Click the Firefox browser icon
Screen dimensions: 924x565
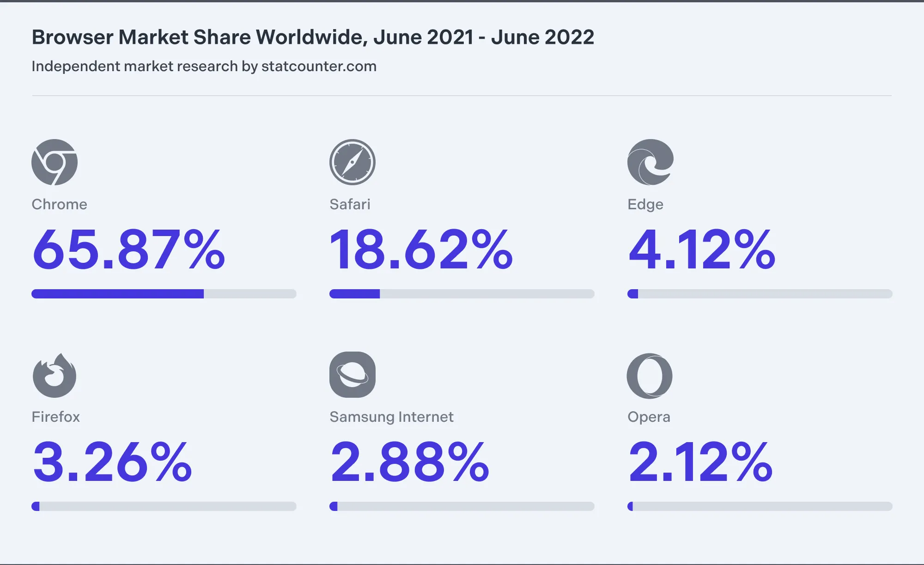coord(55,375)
